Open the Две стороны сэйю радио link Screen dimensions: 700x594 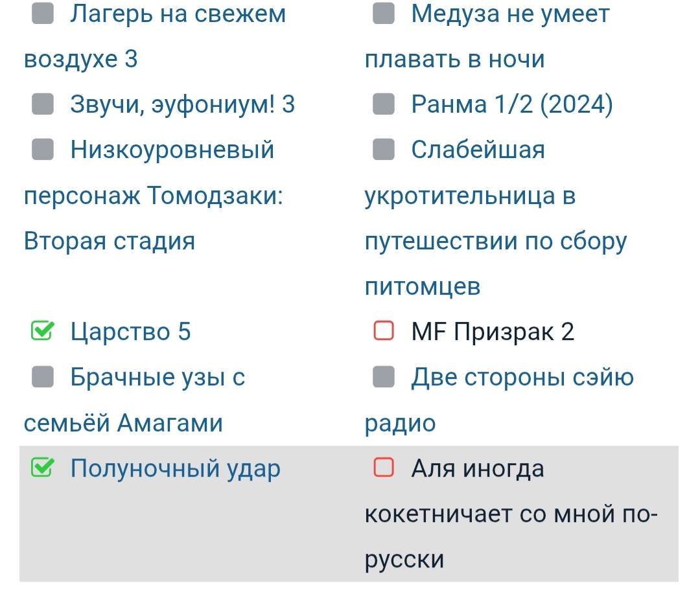point(522,378)
